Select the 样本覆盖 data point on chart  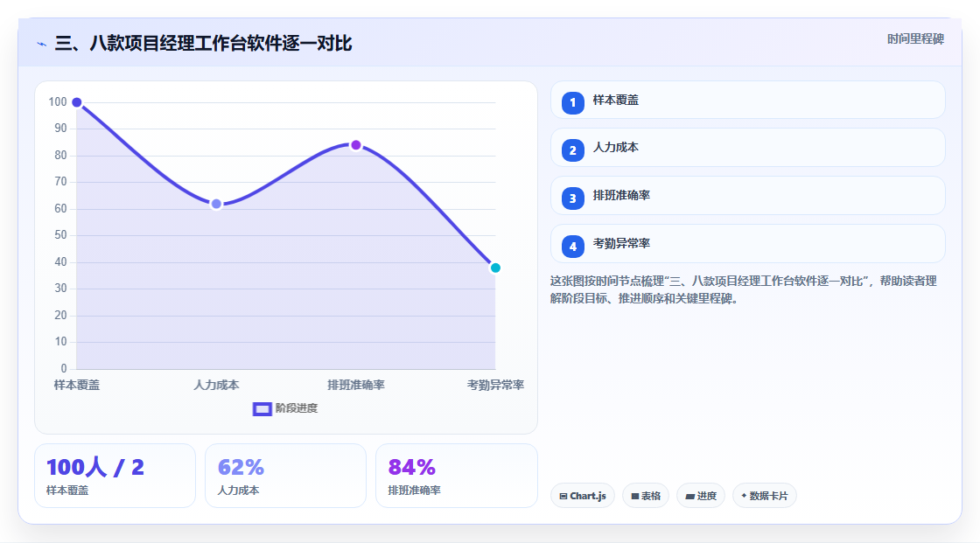coord(77,102)
